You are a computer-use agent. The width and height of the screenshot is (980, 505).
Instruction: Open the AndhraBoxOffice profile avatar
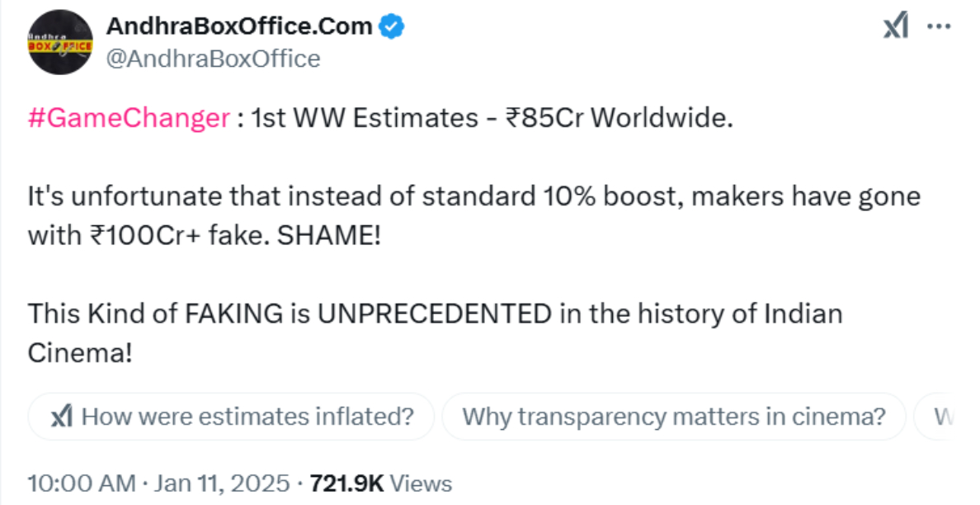pos(60,43)
